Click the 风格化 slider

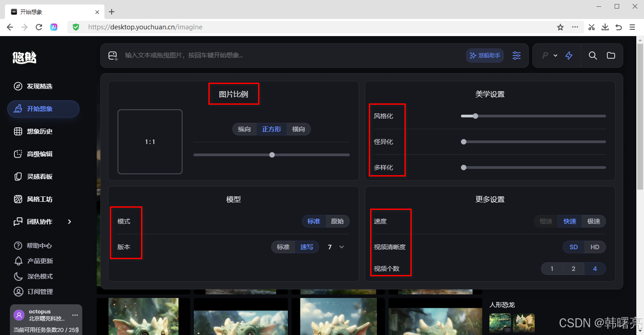pyautogui.click(x=533, y=116)
